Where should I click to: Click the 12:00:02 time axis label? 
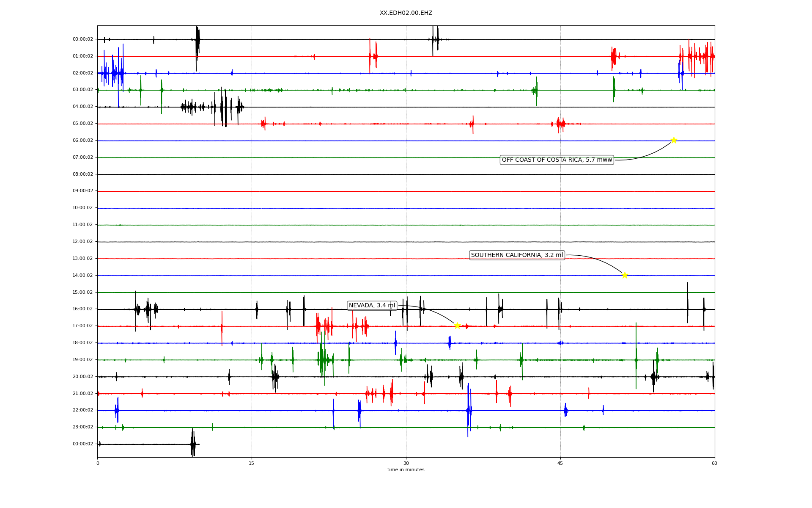83,242
